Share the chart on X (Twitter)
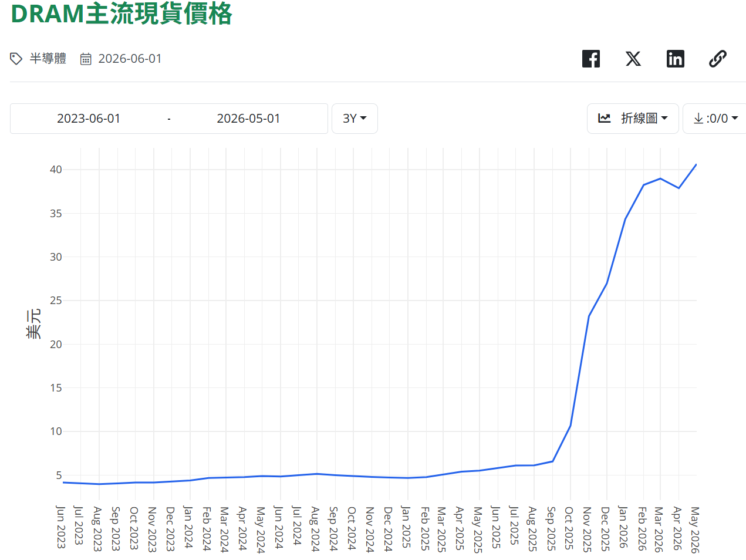 click(633, 59)
